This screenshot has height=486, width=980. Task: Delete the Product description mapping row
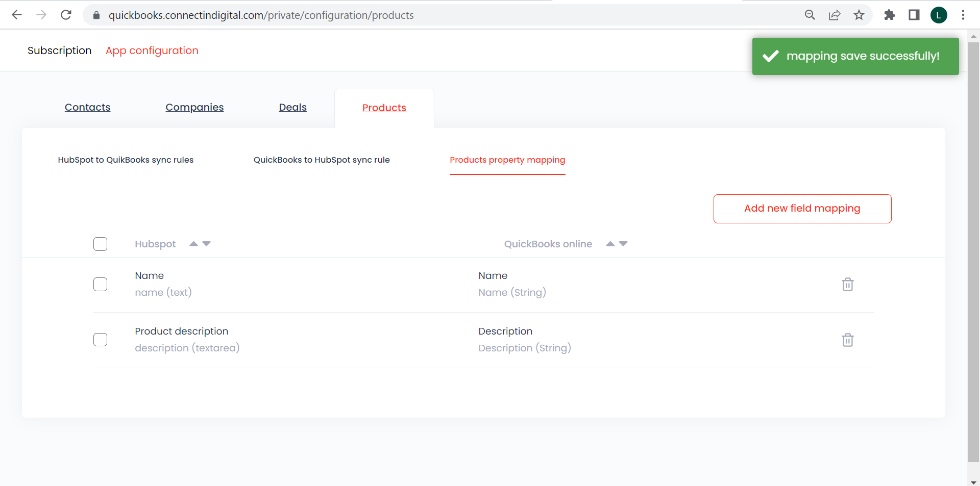click(847, 340)
